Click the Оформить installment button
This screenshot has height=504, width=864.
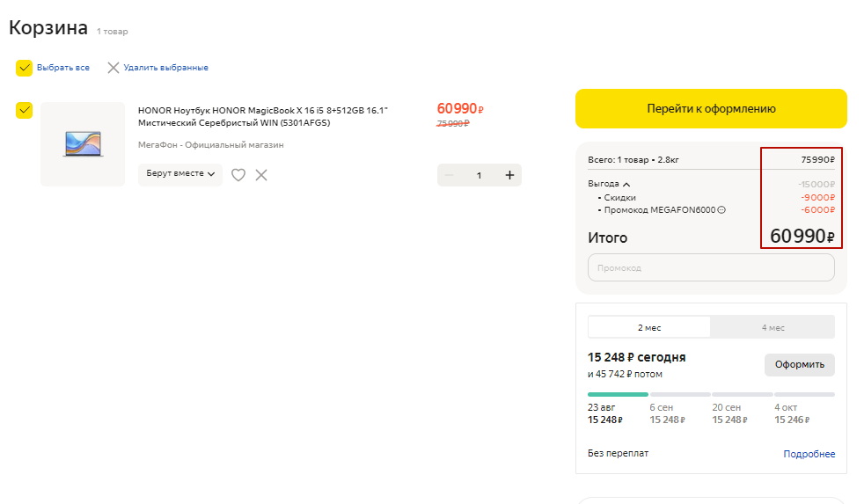tap(800, 365)
